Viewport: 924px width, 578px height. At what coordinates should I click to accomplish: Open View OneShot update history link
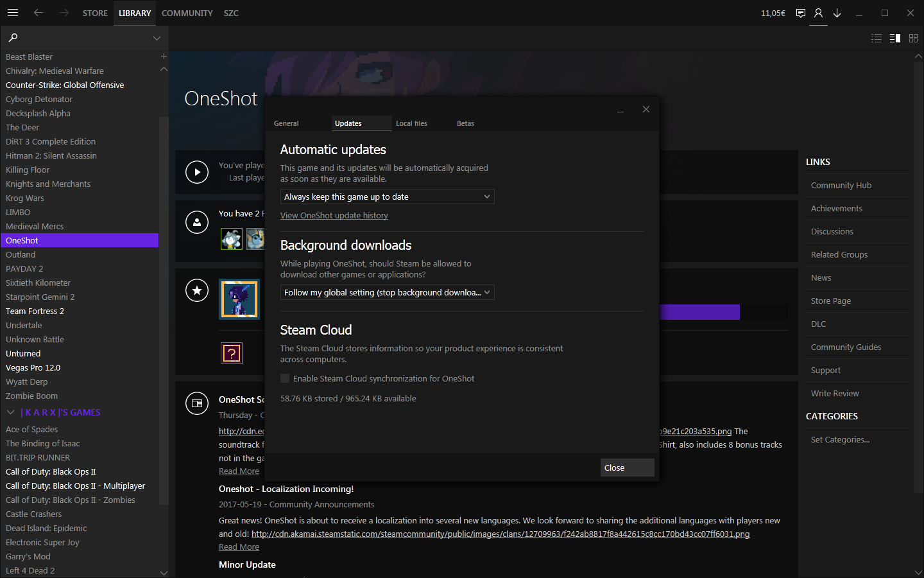point(334,215)
